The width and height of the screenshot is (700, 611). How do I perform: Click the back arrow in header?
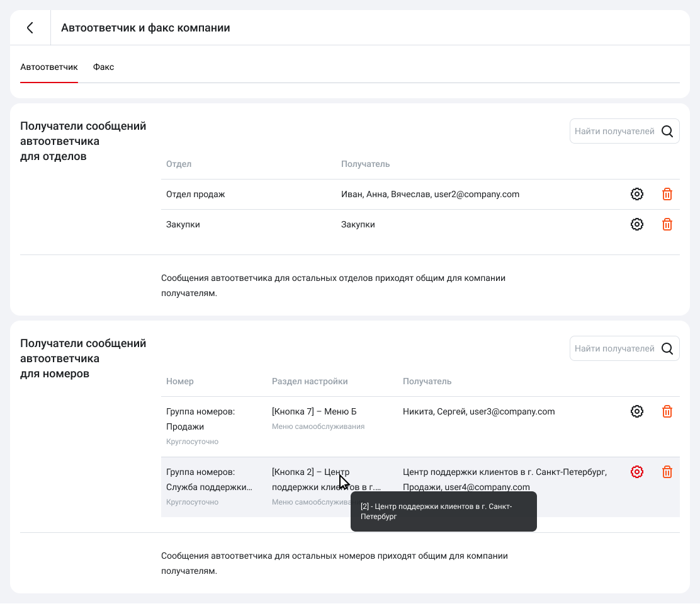pos(30,28)
